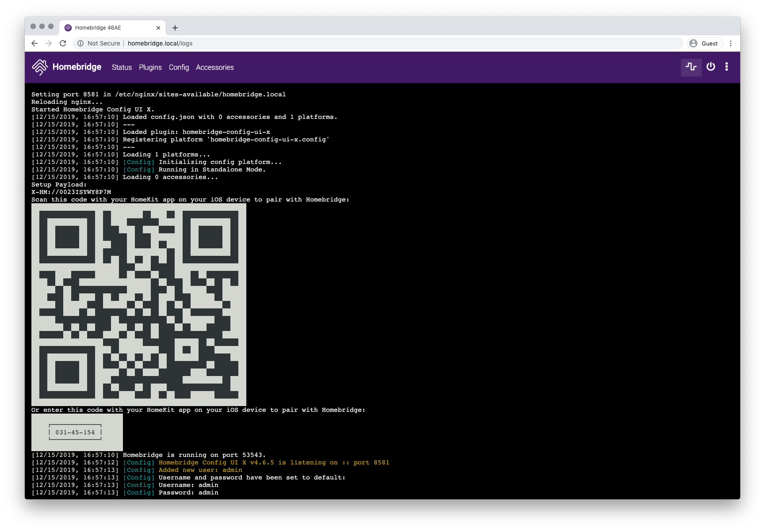Click the Homebridge brand title
Viewport: 765px width, 532px height.
tap(77, 67)
